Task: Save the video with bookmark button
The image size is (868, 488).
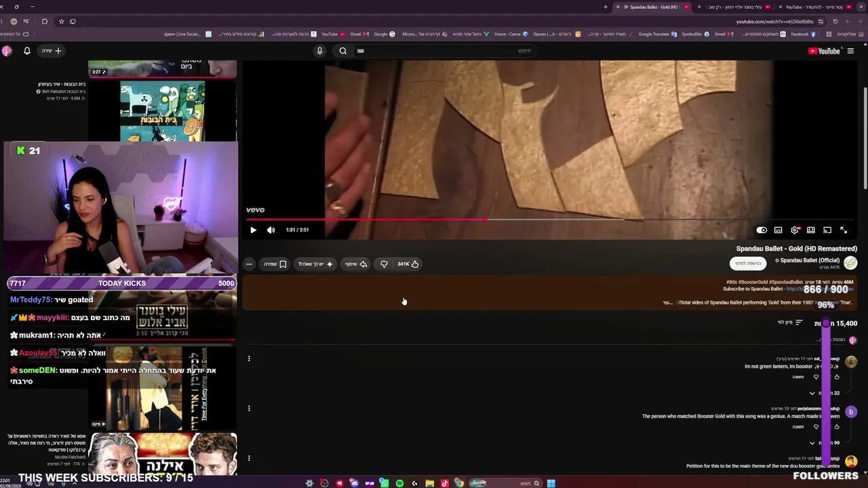Action: 275,264
